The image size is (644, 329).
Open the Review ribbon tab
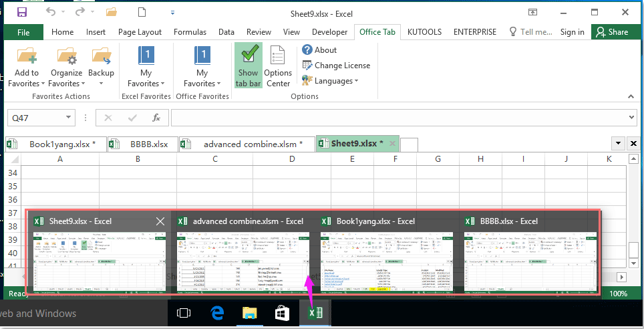pos(259,32)
